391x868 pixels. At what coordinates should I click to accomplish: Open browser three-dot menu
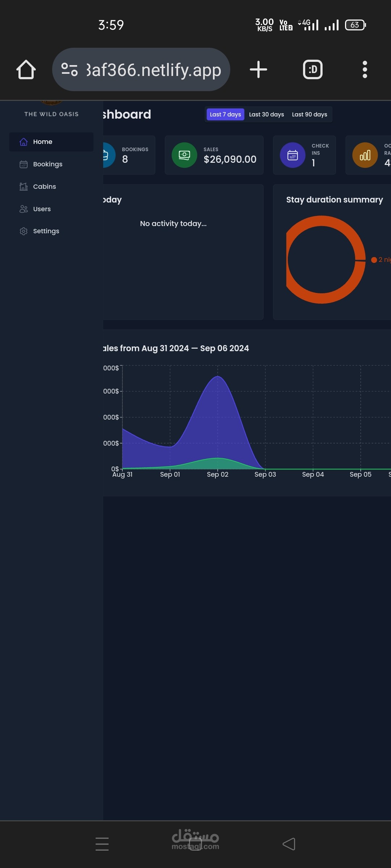click(x=365, y=69)
